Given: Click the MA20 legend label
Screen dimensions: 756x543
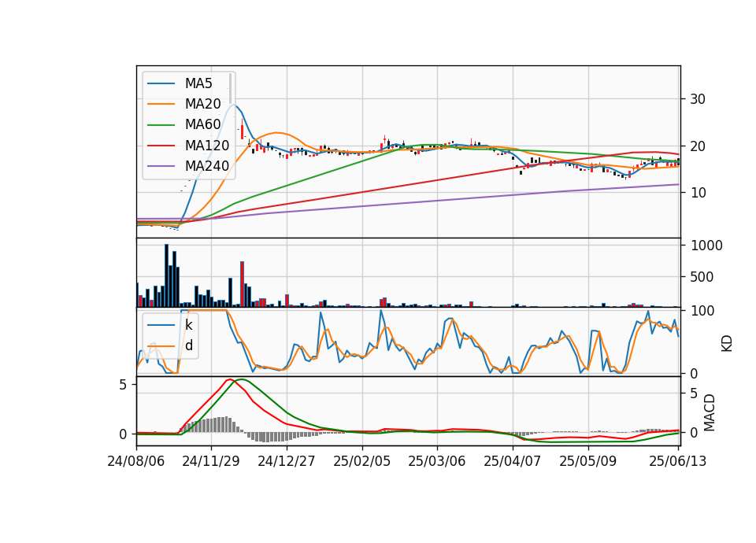Looking at the screenshot, I should pos(202,104).
